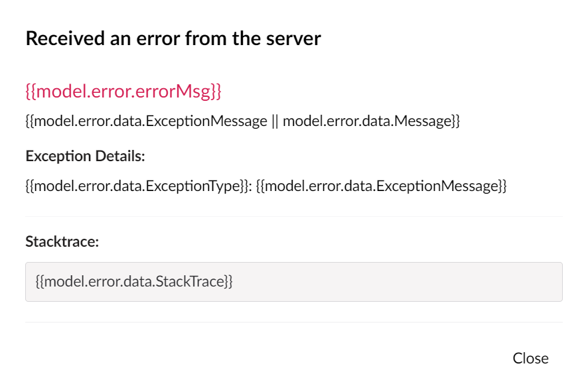Click the red error message placeholder
This screenshot has width=588, height=390.
[125, 87]
